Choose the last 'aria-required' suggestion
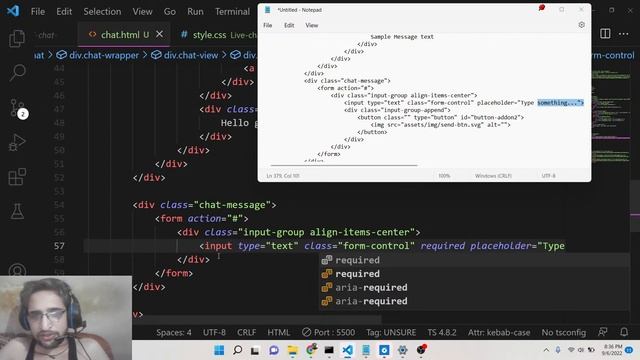Screen dimensions: 640x360 point(475,301)
